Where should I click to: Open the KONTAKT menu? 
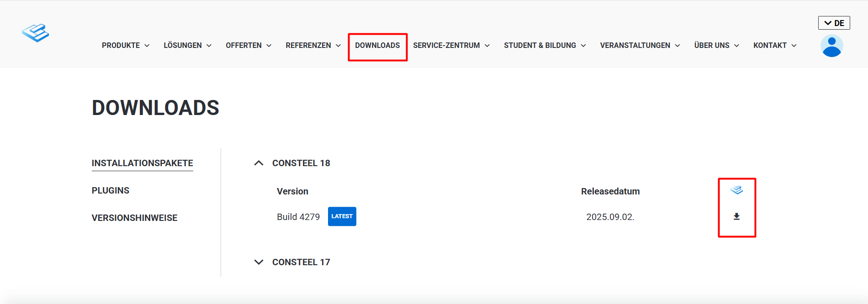[x=770, y=46]
